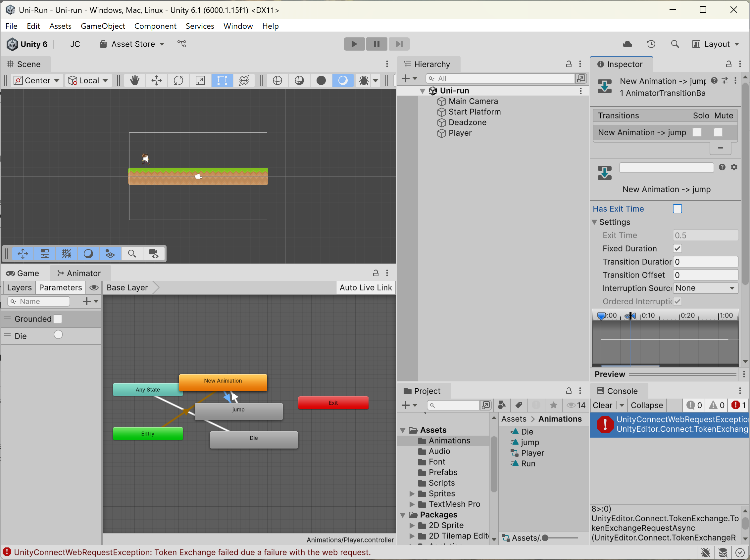
Task: Switch to the Game tab
Action: pyautogui.click(x=23, y=273)
